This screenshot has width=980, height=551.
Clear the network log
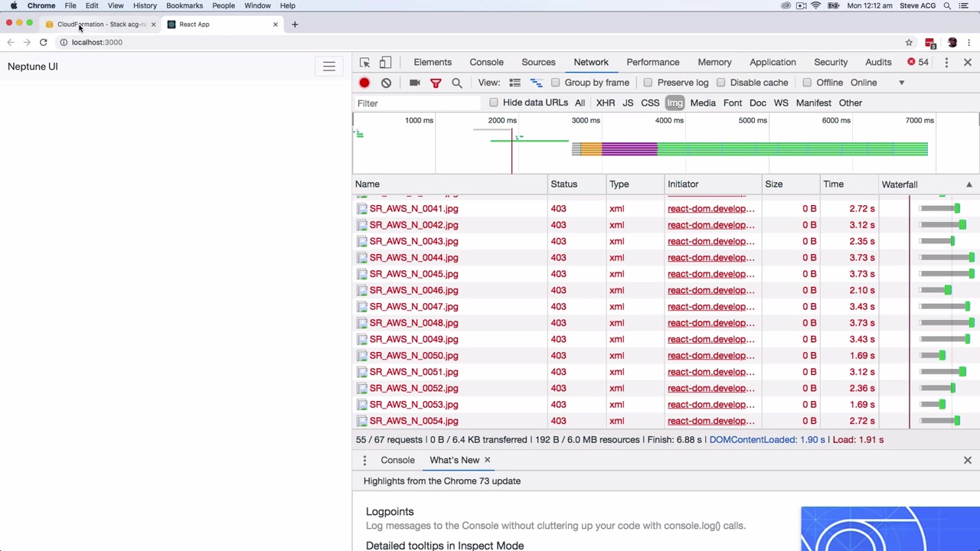[x=386, y=83]
